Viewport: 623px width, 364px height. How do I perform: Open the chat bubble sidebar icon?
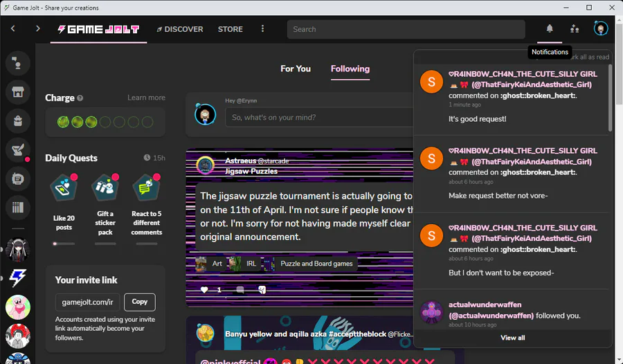18,179
